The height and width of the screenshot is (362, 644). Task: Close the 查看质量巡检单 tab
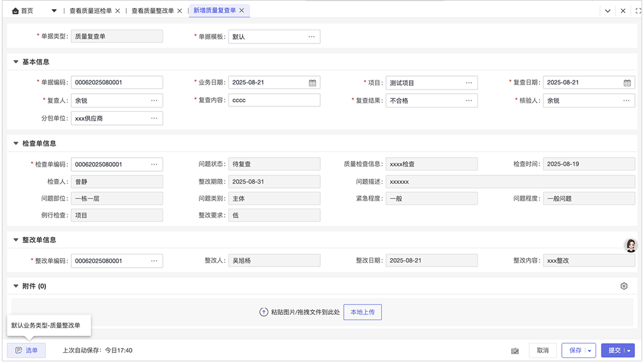point(118,11)
